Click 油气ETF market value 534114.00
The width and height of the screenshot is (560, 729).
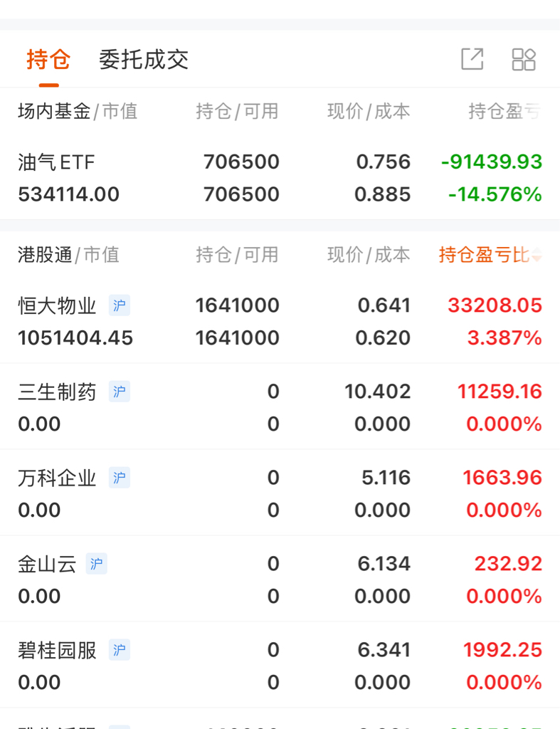point(69,194)
